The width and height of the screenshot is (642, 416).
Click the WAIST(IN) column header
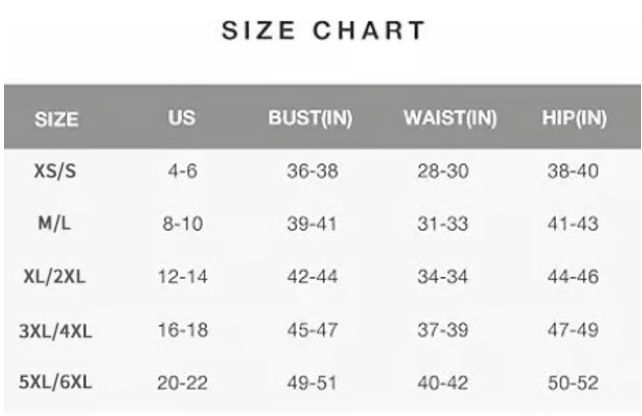click(450, 119)
